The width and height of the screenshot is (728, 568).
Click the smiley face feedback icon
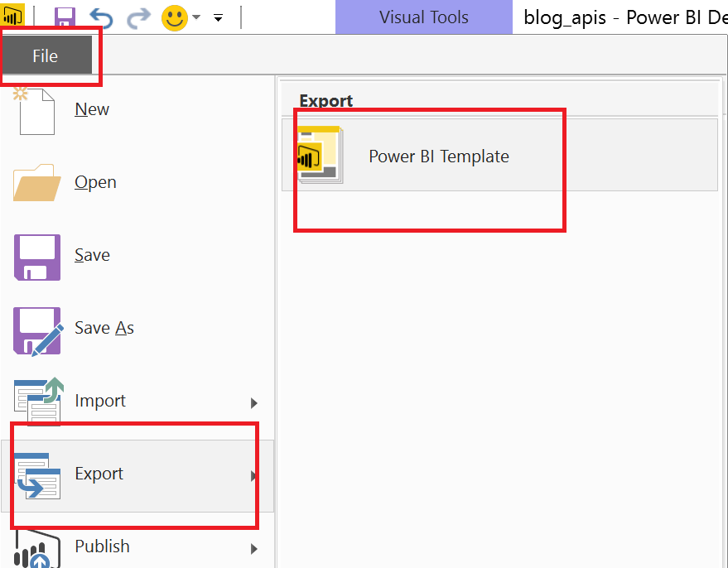pos(175,17)
